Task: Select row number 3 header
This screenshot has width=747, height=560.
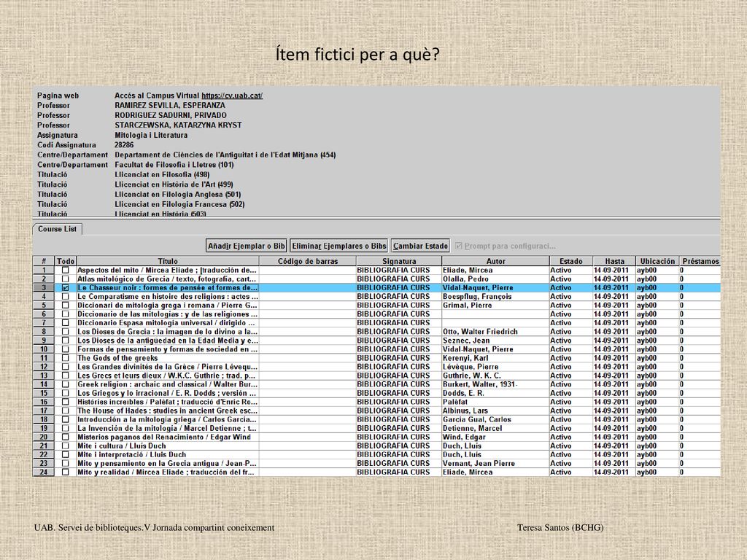Action: [44, 287]
